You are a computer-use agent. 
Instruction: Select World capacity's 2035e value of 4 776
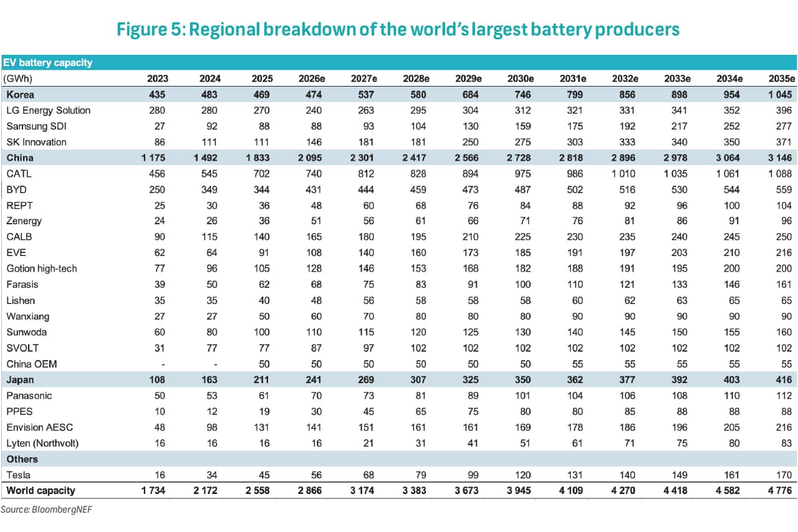tap(780, 491)
